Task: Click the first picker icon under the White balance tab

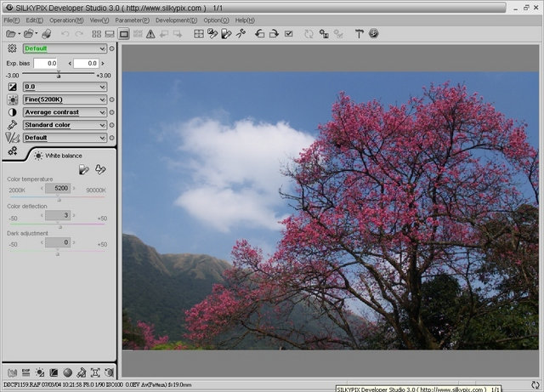Action: (x=83, y=169)
